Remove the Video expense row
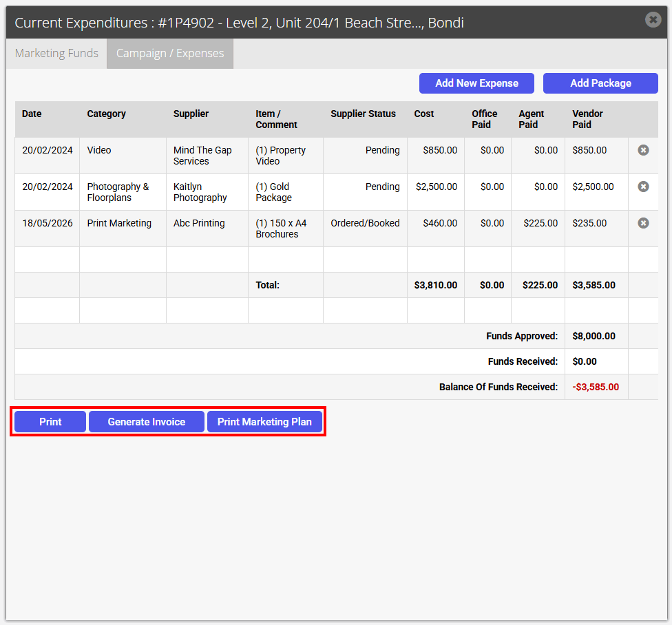Screen dimensions: 672x625 point(643,150)
